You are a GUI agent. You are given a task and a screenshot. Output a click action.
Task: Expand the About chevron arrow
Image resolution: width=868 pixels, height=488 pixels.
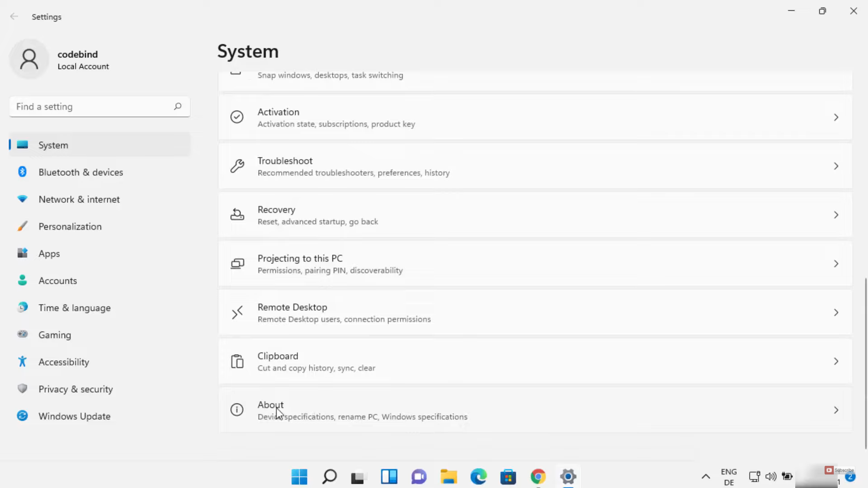coord(836,410)
